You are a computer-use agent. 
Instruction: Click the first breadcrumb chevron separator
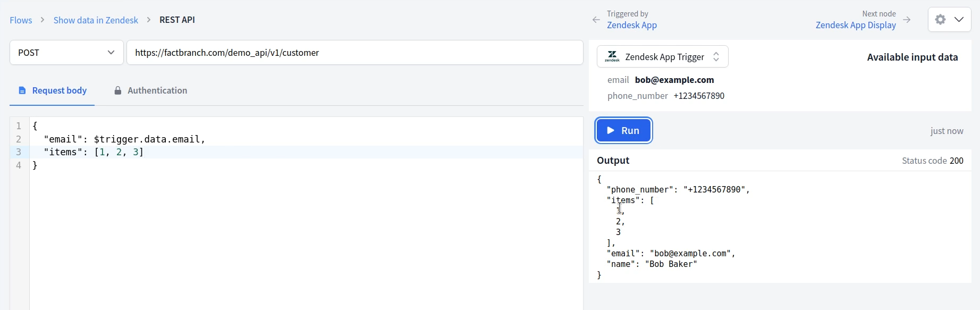pyautogui.click(x=43, y=20)
